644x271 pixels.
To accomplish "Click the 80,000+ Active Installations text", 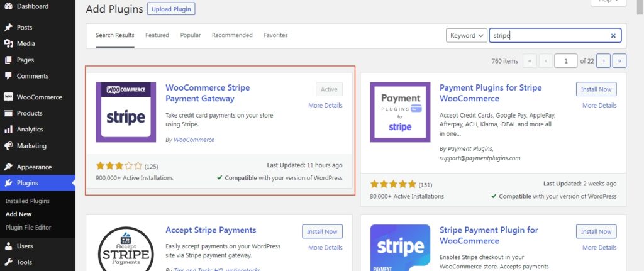I will tap(407, 196).
